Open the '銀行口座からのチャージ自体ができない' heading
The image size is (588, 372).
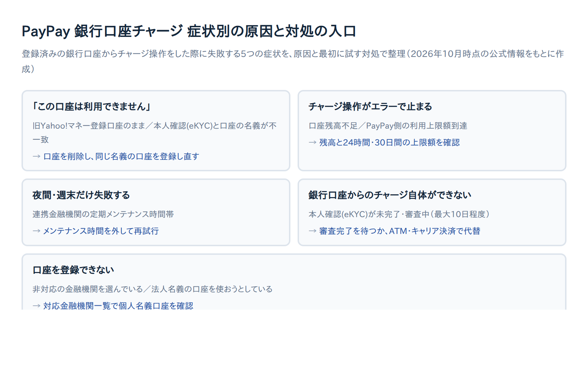click(x=390, y=195)
